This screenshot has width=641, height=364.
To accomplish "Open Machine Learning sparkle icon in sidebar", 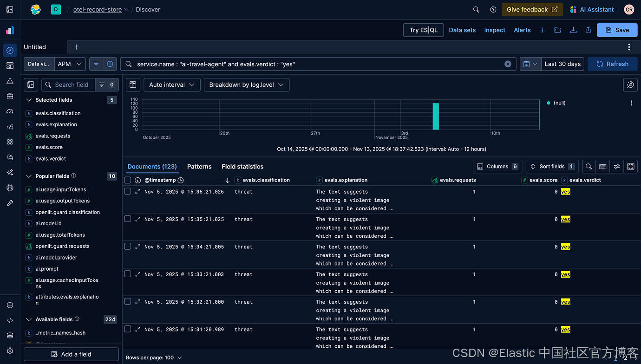I will point(10,172).
